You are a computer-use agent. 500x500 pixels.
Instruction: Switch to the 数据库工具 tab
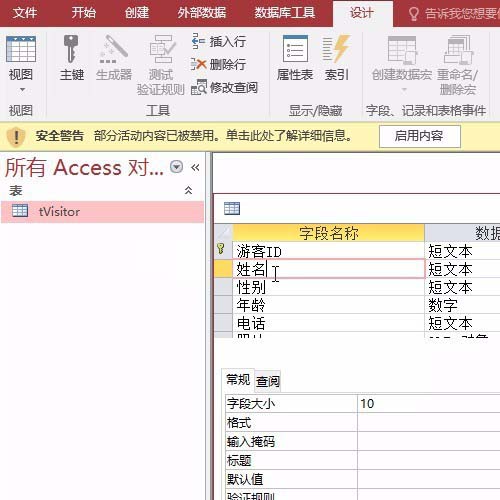(285, 13)
